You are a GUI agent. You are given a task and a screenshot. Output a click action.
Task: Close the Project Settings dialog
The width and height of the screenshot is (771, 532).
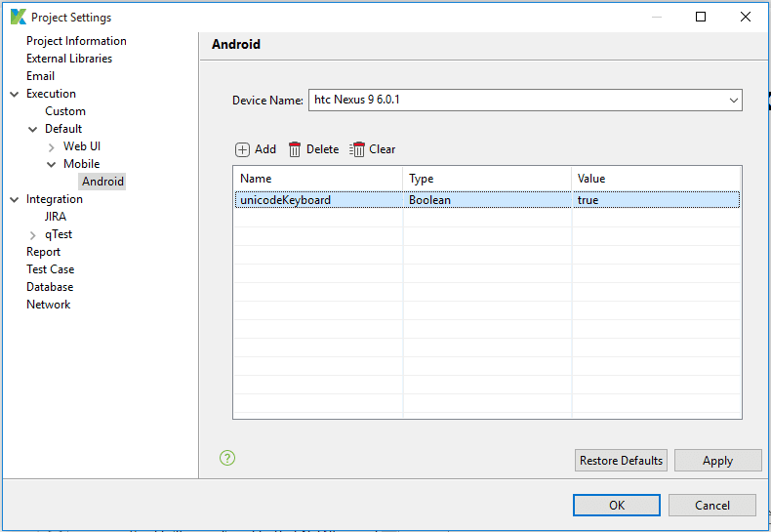(x=746, y=17)
